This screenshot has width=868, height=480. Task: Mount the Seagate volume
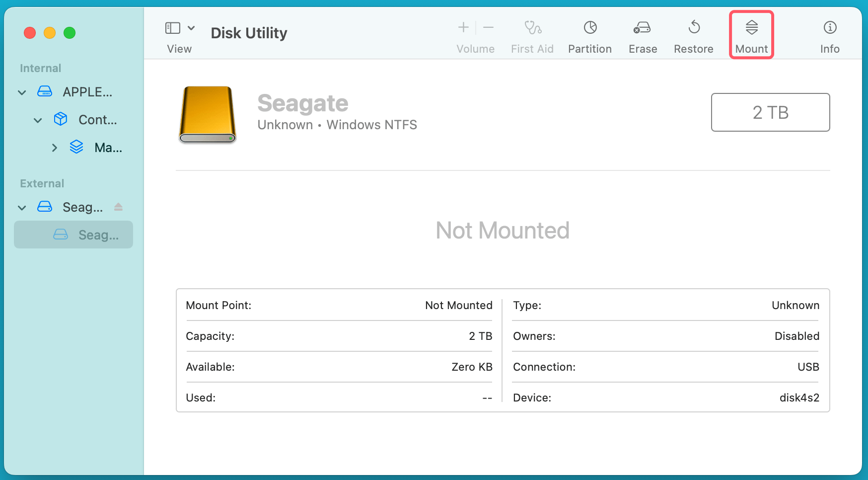[751, 35]
